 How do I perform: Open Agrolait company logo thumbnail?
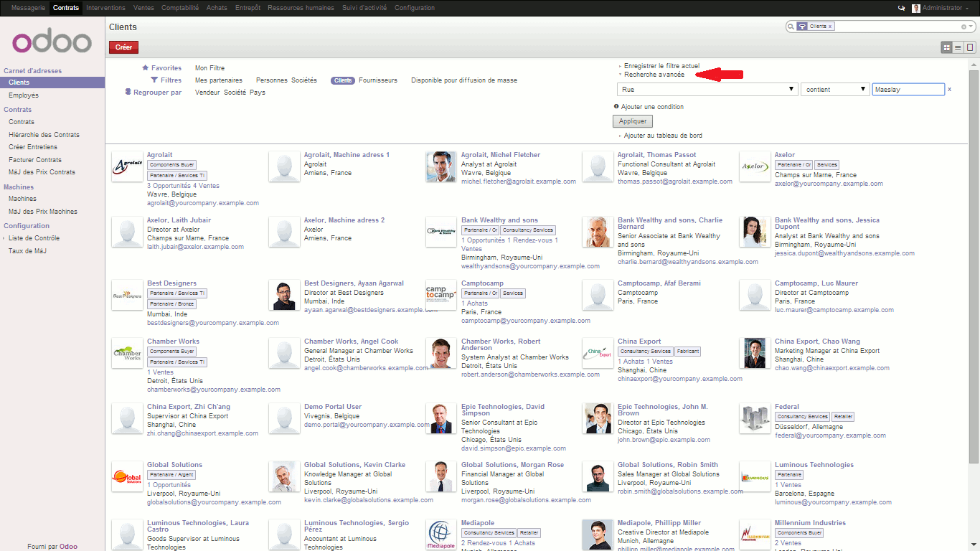click(127, 166)
